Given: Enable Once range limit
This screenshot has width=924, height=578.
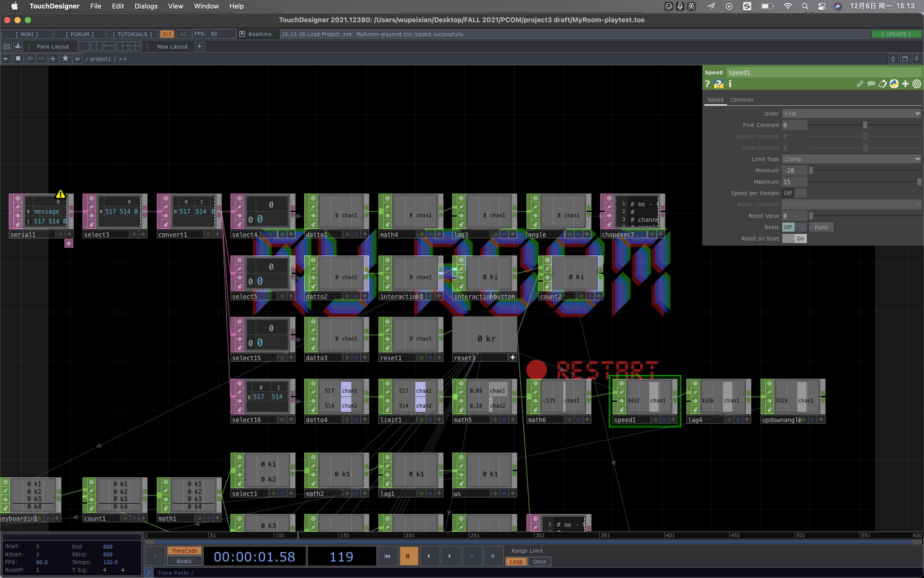Looking at the screenshot, I should point(540,561).
